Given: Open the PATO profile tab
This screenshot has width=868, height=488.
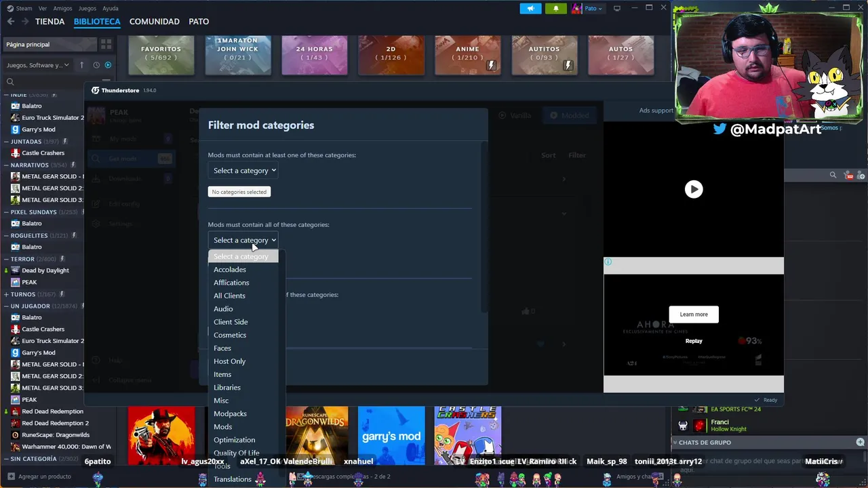Looking at the screenshot, I should (199, 22).
